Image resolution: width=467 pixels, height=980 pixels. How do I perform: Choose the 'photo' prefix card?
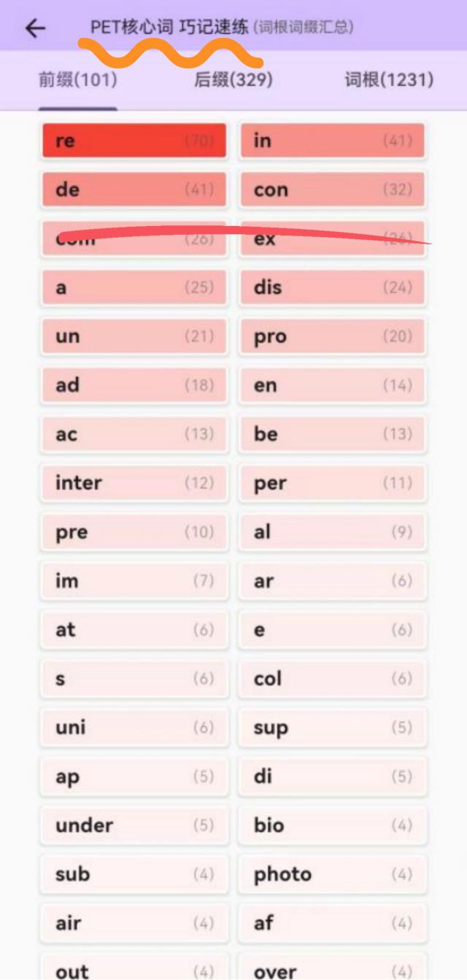(332, 874)
